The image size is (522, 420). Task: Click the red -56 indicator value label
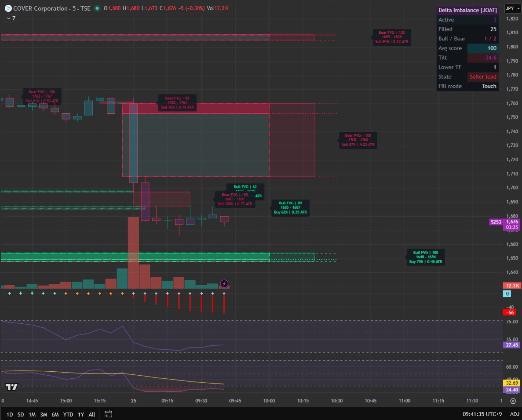click(510, 312)
